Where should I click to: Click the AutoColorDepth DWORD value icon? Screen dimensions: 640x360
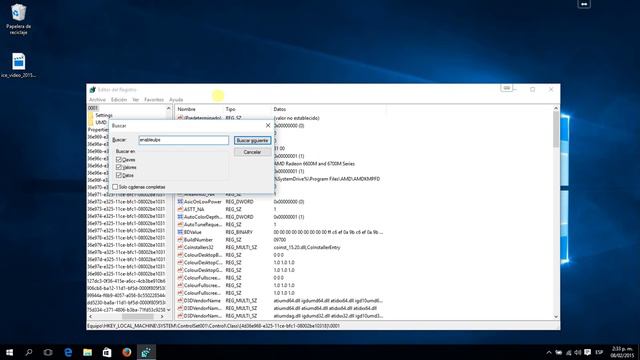tap(180, 217)
